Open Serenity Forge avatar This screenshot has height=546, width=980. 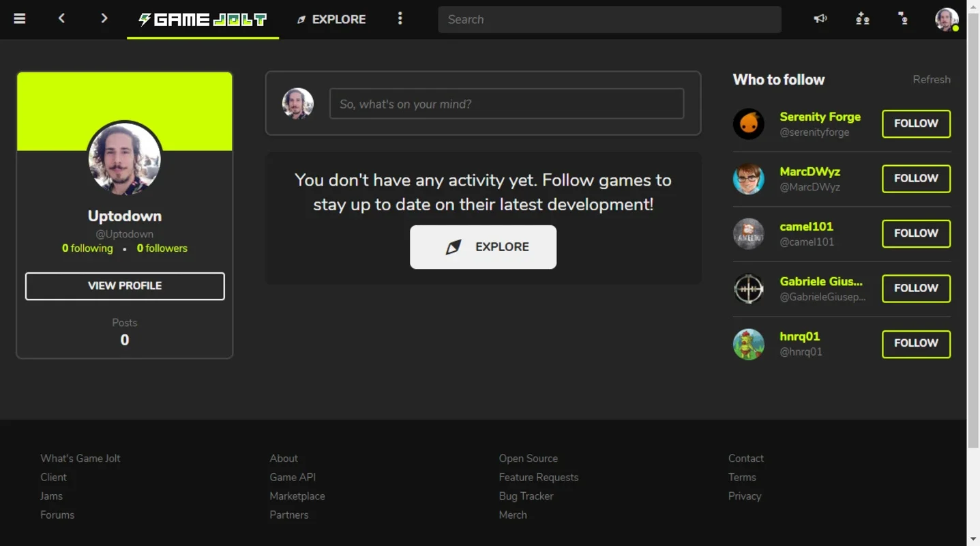pos(749,124)
